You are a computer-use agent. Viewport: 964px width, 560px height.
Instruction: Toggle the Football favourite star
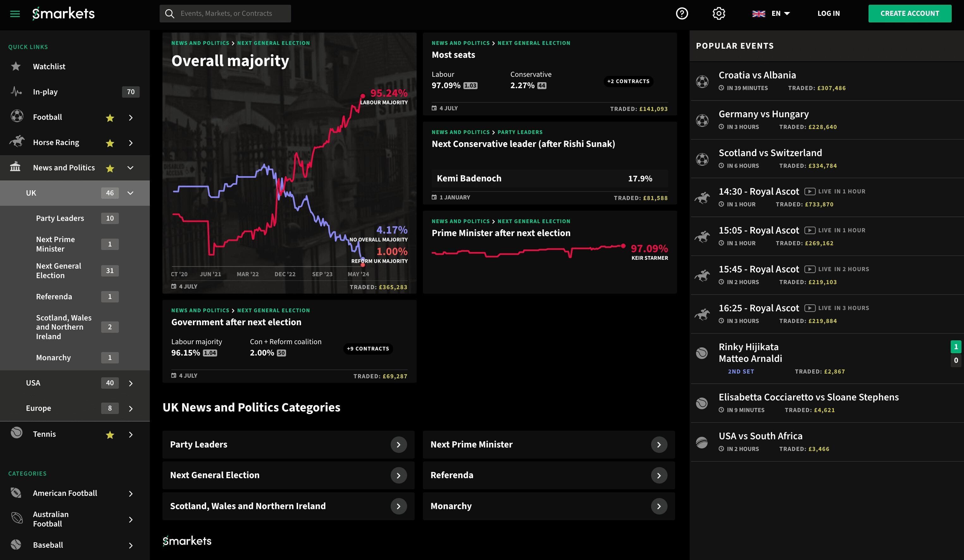(110, 118)
